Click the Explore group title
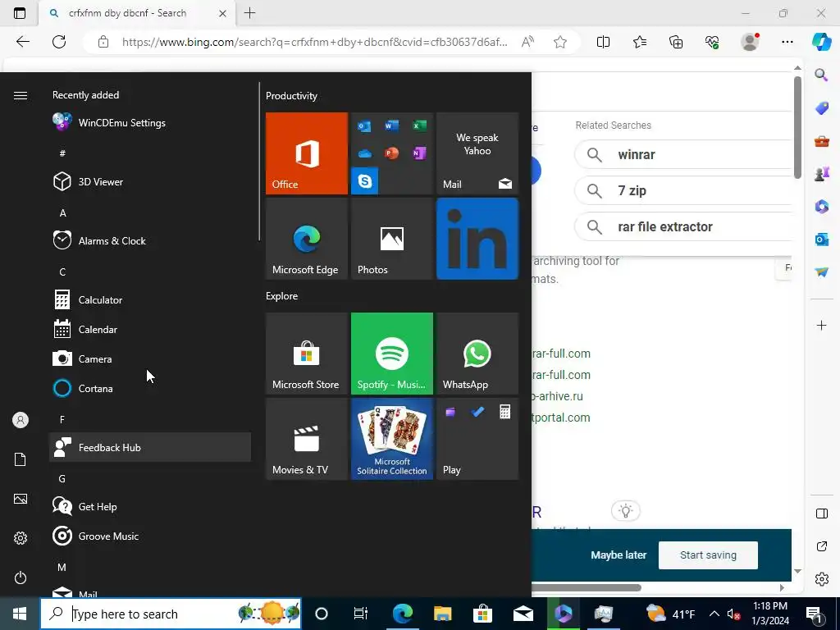Viewport: 840px width, 630px height. coord(282,295)
